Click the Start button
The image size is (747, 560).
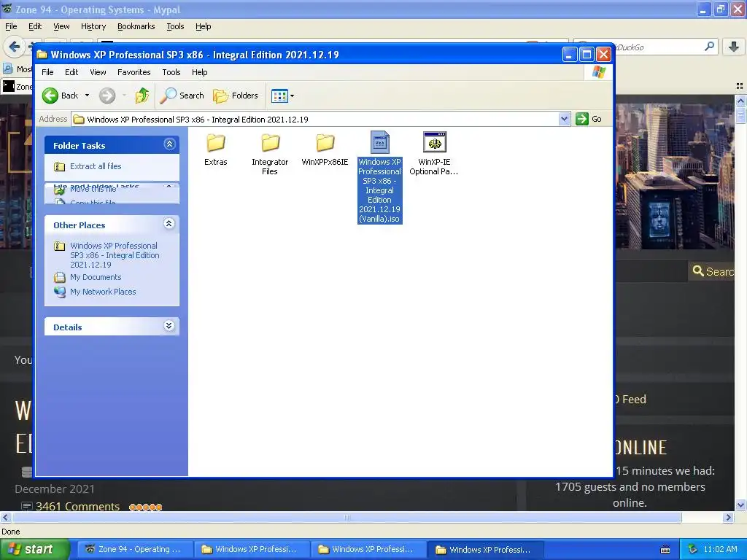coord(35,549)
